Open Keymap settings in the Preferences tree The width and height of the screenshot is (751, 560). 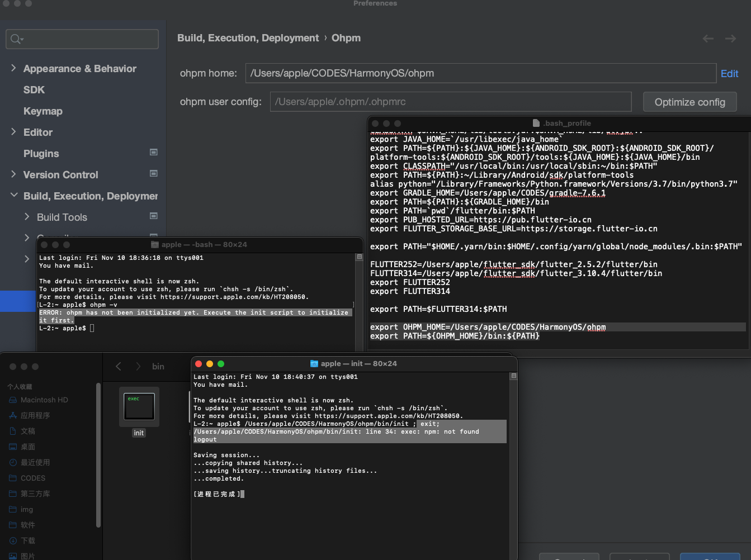coord(43,111)
